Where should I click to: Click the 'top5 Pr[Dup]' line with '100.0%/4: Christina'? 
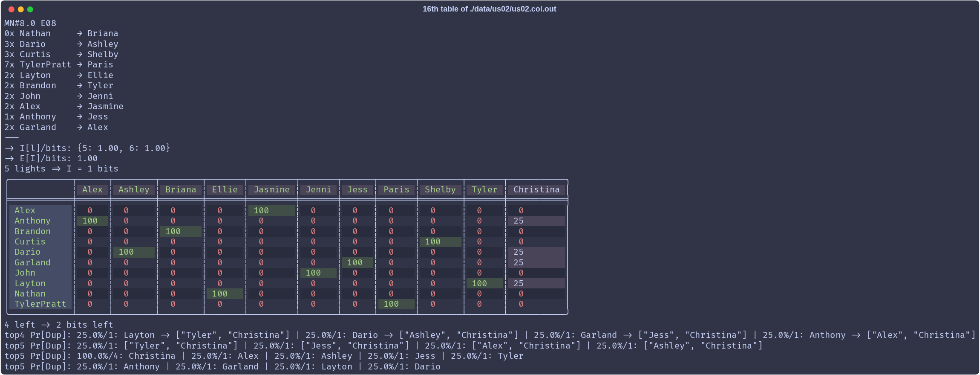(264, 356)
